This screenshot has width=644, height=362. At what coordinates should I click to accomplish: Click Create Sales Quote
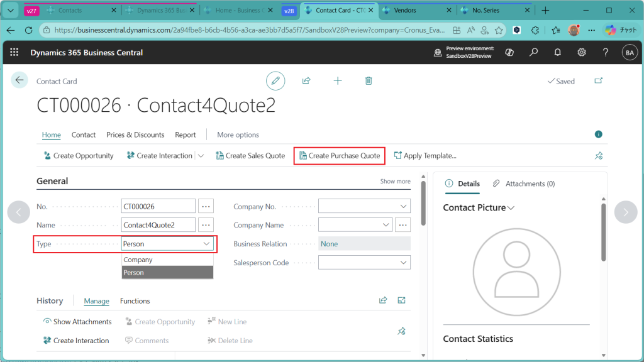pyautogui.click(x=250, y=156)
